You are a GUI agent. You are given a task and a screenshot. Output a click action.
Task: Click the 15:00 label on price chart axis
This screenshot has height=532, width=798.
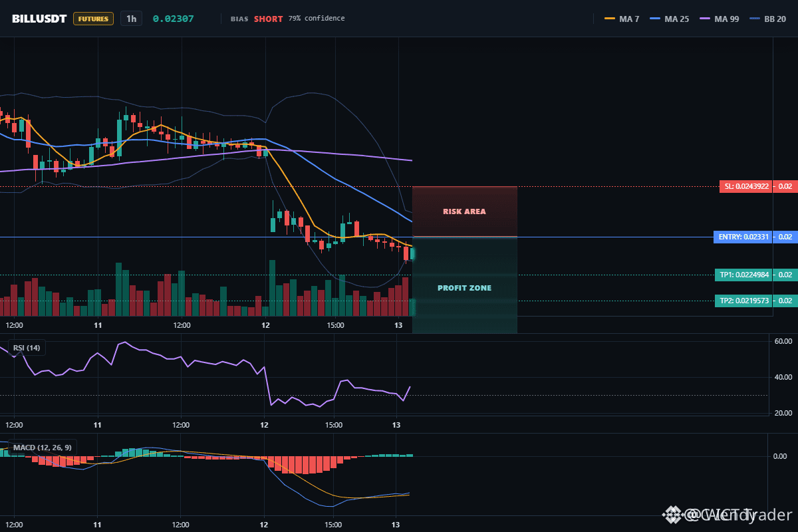coord(335,325)
